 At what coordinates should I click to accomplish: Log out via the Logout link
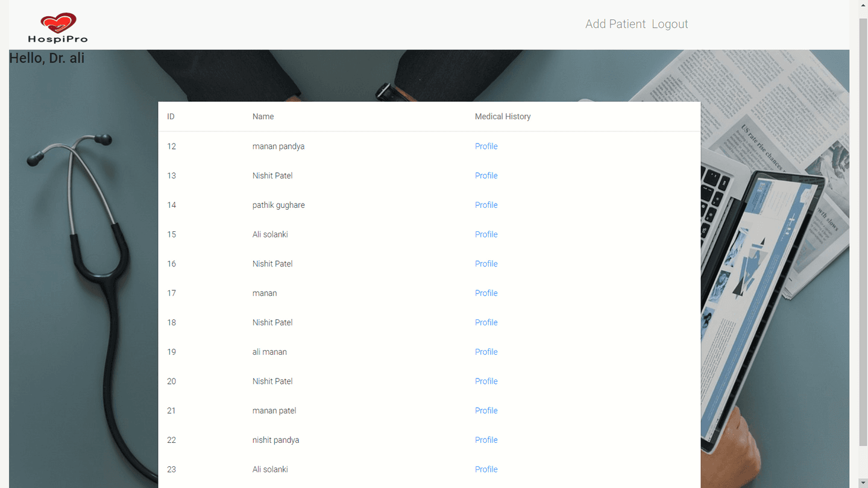tap(670, 24)
